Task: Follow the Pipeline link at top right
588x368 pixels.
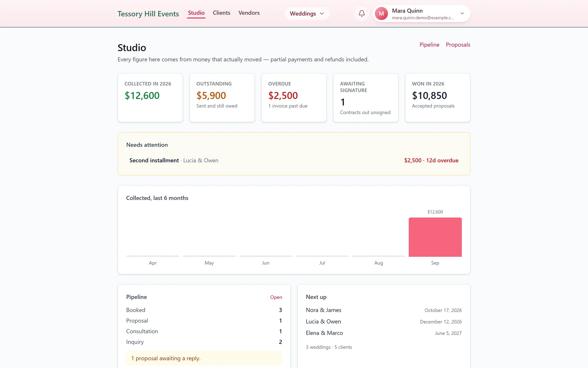Action: pos(429,44)
